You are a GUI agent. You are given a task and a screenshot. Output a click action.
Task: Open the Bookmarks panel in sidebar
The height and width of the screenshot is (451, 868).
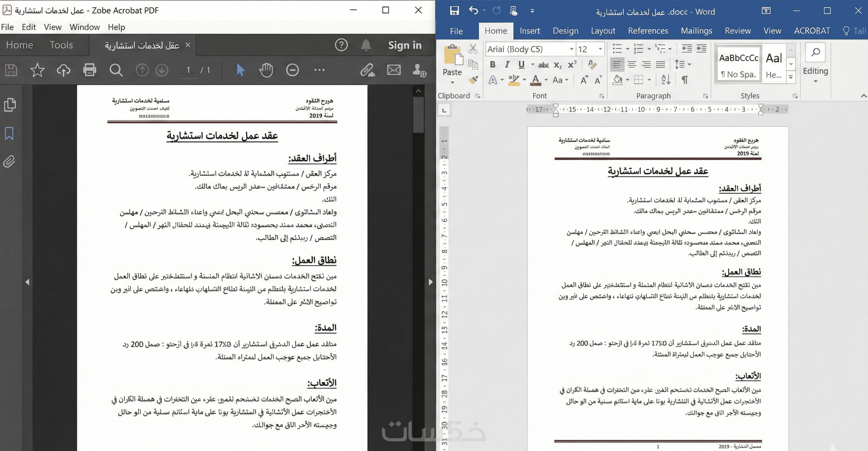click(x=9, y=133)
